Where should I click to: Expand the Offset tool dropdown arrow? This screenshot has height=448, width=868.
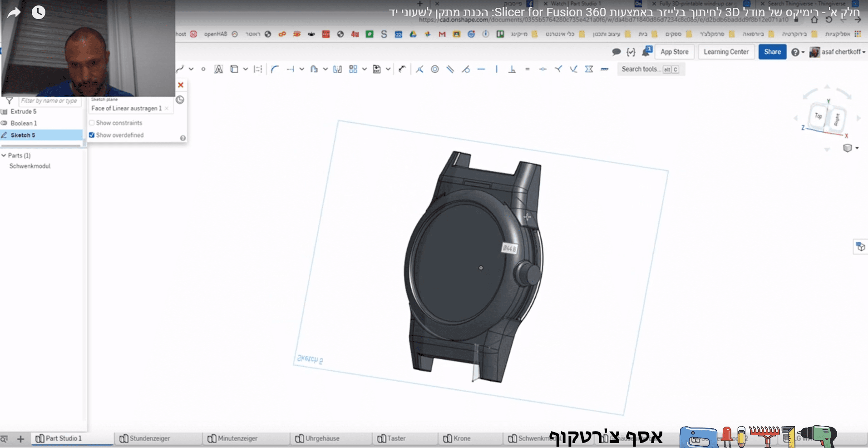tap(325, 69)
